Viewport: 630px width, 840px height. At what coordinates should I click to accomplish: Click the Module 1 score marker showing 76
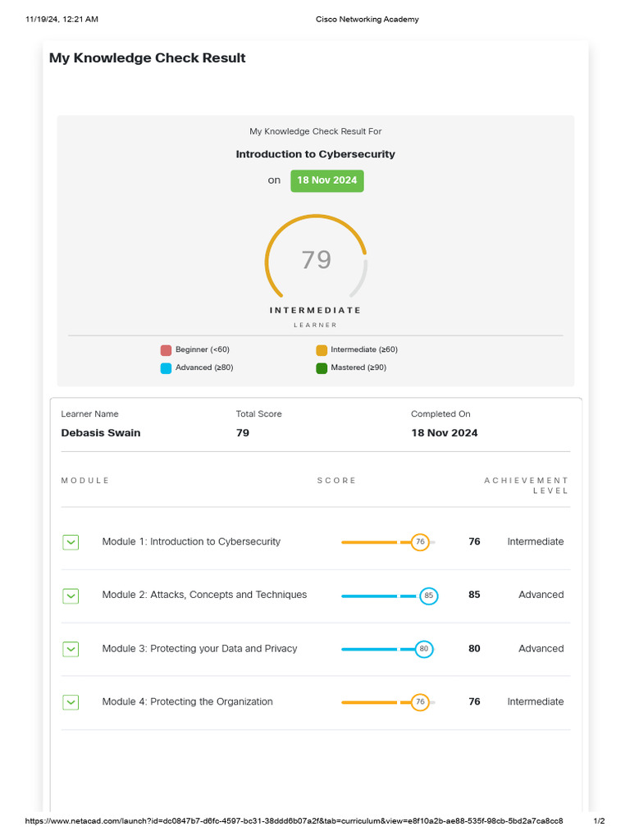click(x=420, y=542)
